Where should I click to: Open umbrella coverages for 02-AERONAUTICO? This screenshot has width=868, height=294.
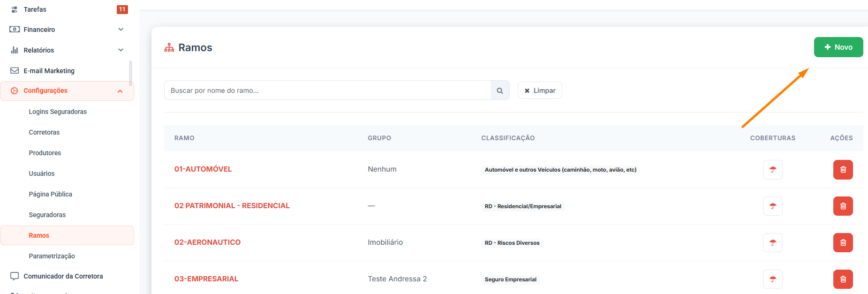click(772, 243)
